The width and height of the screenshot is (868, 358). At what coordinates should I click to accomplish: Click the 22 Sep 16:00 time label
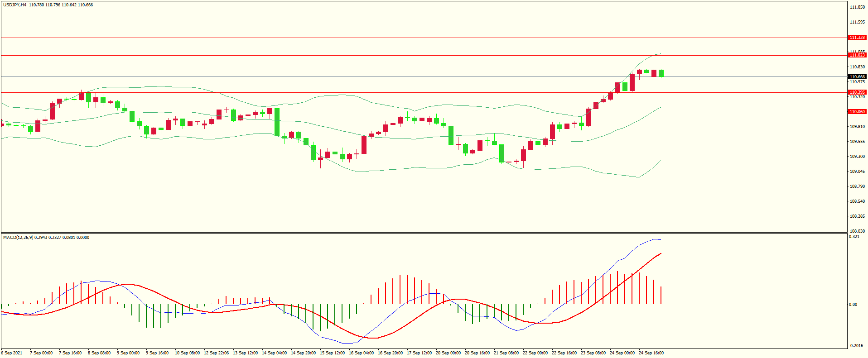pyautogui.click(x=564, y=353)
